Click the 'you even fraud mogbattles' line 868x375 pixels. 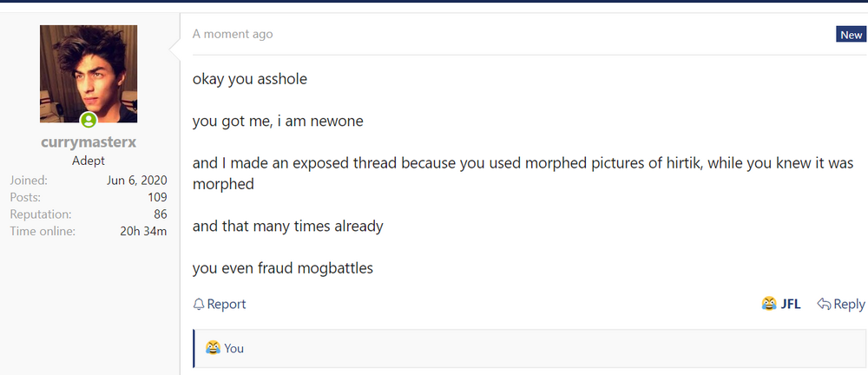coord(283,267)
